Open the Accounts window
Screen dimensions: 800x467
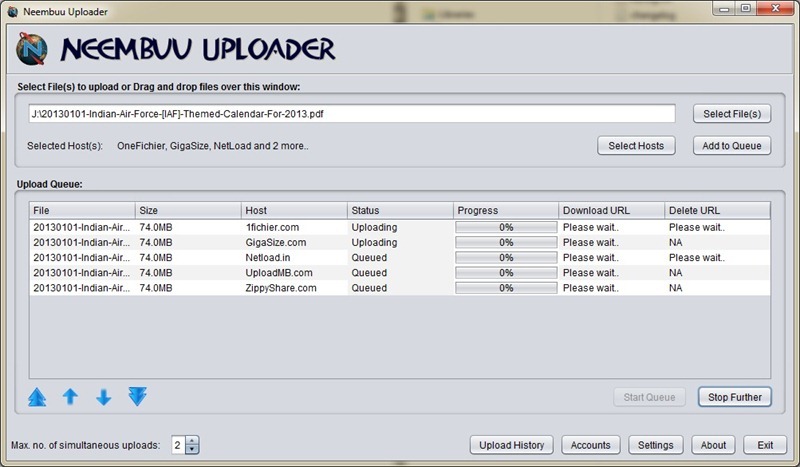[590, 445]
